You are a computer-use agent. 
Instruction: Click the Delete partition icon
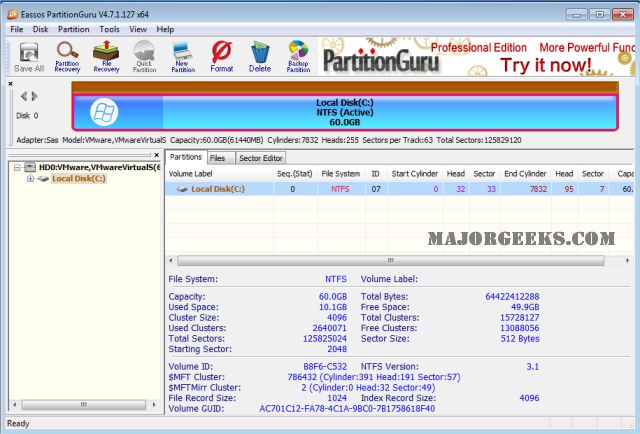point(260,57)
